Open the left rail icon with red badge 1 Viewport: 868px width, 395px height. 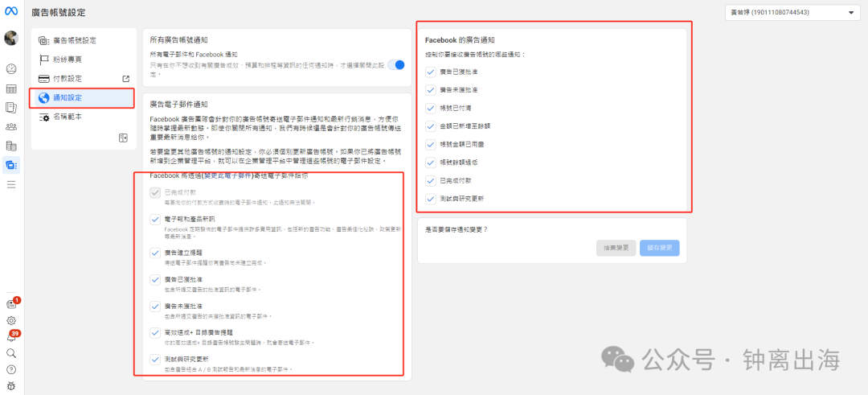pyautogui.click(x=11, y=303)
